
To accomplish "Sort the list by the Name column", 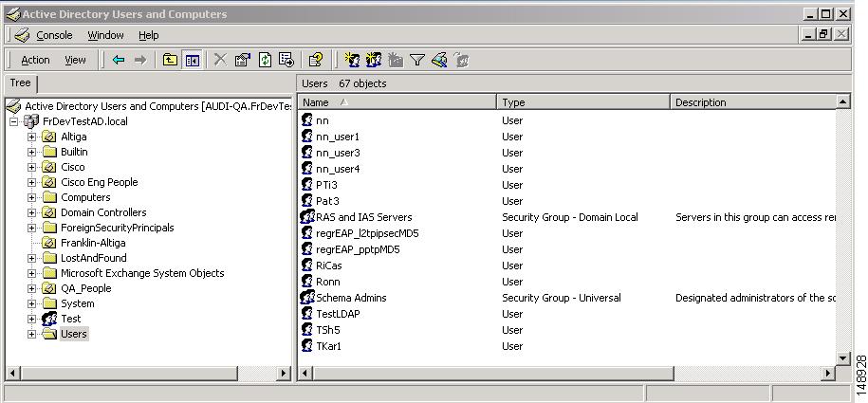I will [x=397, y=101].
